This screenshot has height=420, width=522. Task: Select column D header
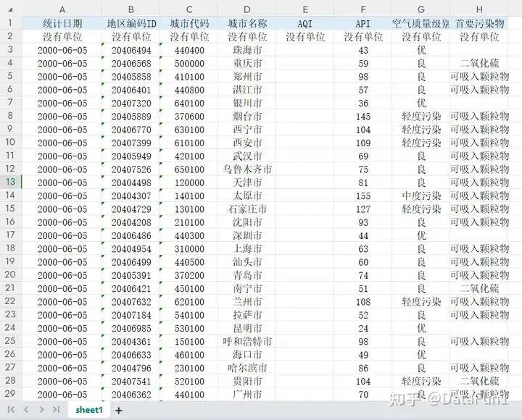[247, 9]
